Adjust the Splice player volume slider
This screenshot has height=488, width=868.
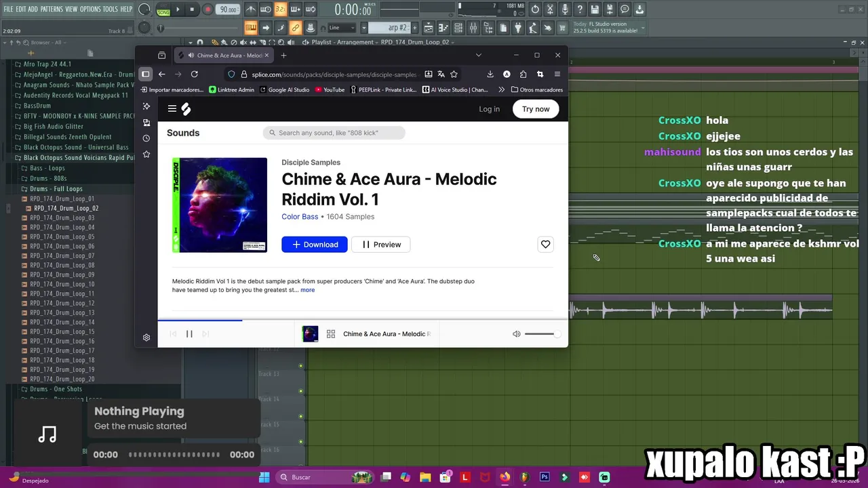tap(542, 334)
